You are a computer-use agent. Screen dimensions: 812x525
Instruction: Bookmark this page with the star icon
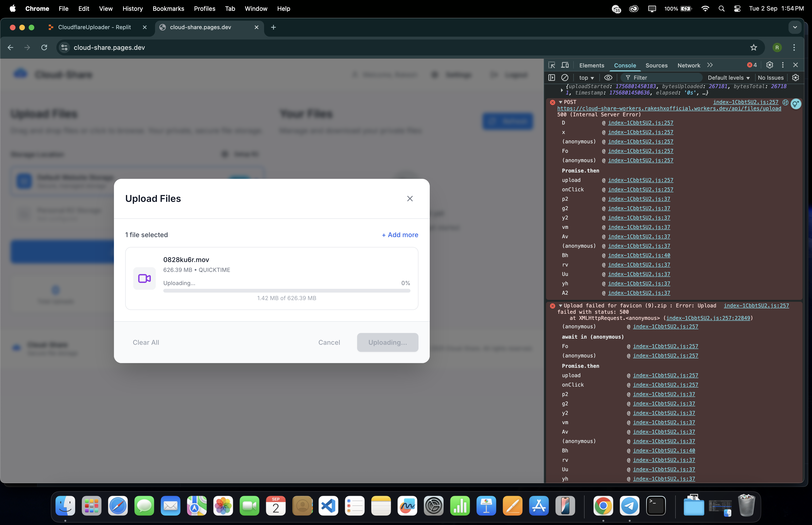coord(753,47)
